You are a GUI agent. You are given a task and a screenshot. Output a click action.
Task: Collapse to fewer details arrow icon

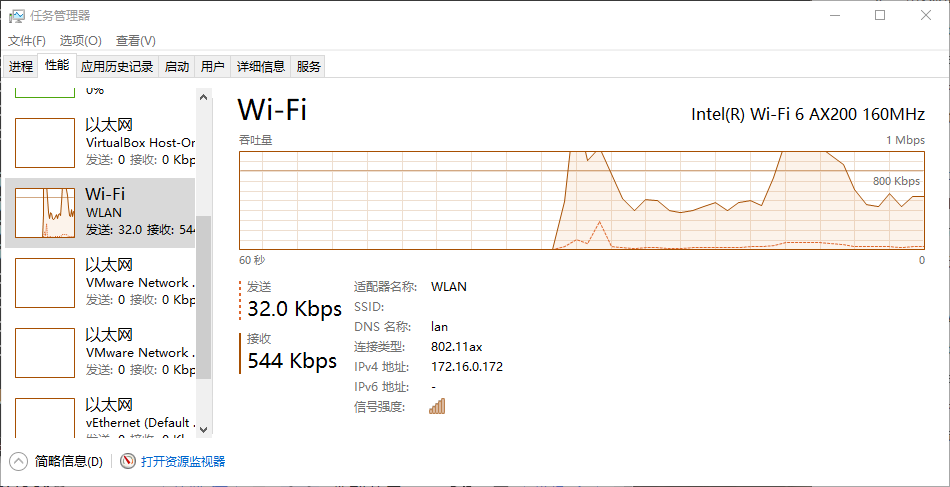(19, 461)
